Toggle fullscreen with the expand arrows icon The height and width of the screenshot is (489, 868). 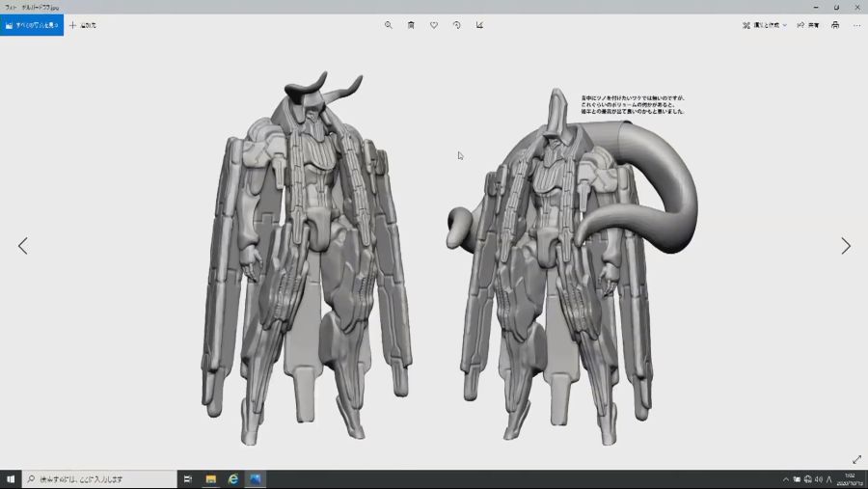(x=856, y=459)
